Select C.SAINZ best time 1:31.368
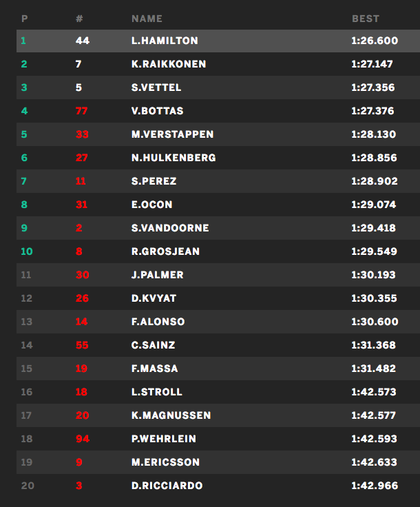 (x=374, y=345)
